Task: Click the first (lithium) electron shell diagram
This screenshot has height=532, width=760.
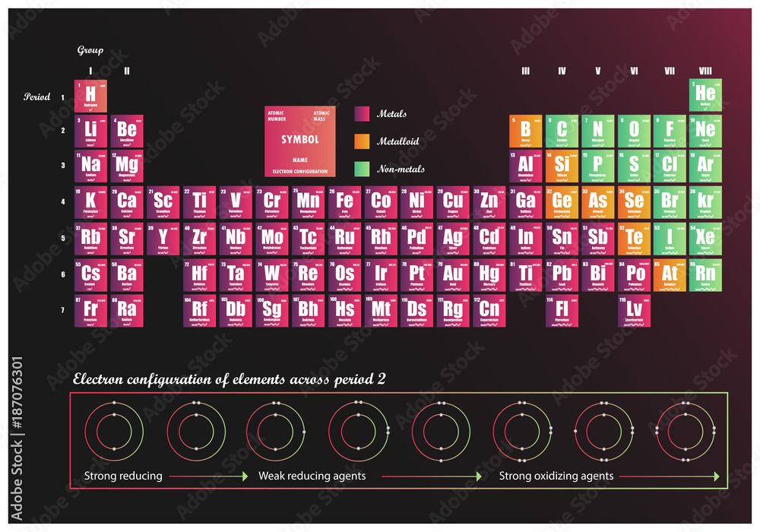Action: tap(114, 431)
